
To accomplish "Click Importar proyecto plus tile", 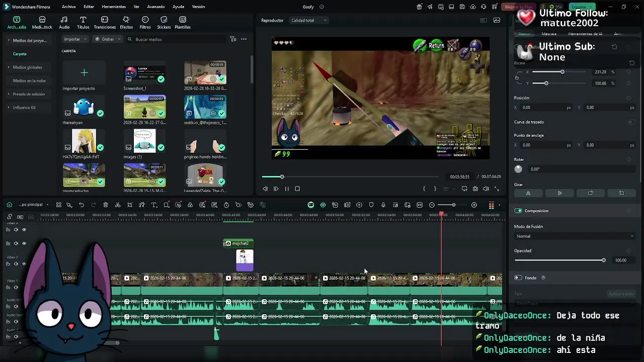I will point(84,73).
